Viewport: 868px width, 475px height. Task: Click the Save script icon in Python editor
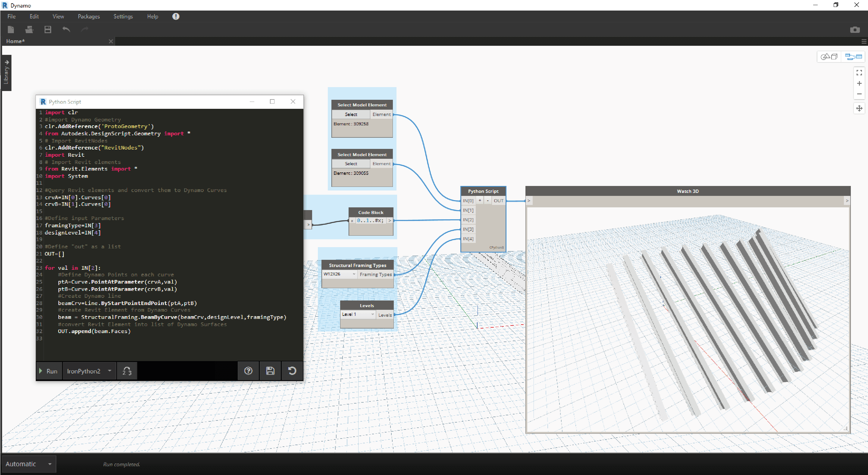(270, 371)
